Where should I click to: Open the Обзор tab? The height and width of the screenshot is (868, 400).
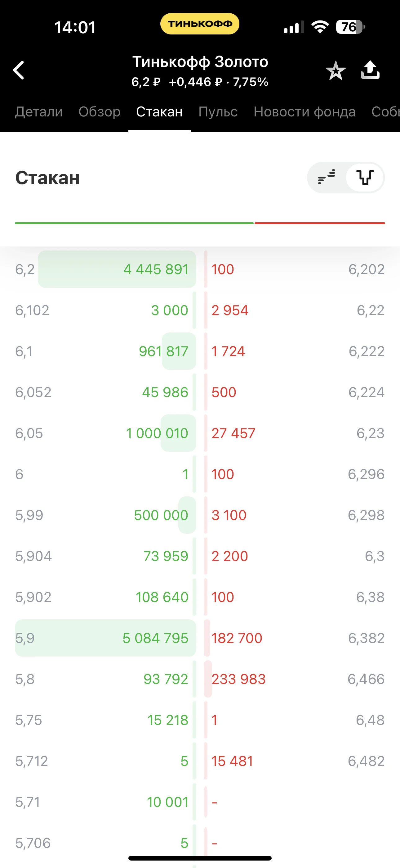coord(99,111)
